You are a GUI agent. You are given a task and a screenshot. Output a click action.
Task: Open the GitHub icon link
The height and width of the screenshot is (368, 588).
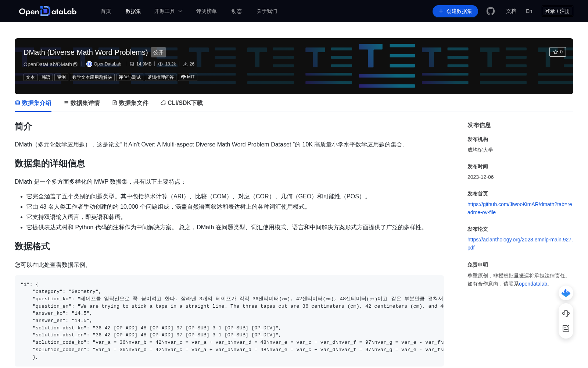coord(491,11)
